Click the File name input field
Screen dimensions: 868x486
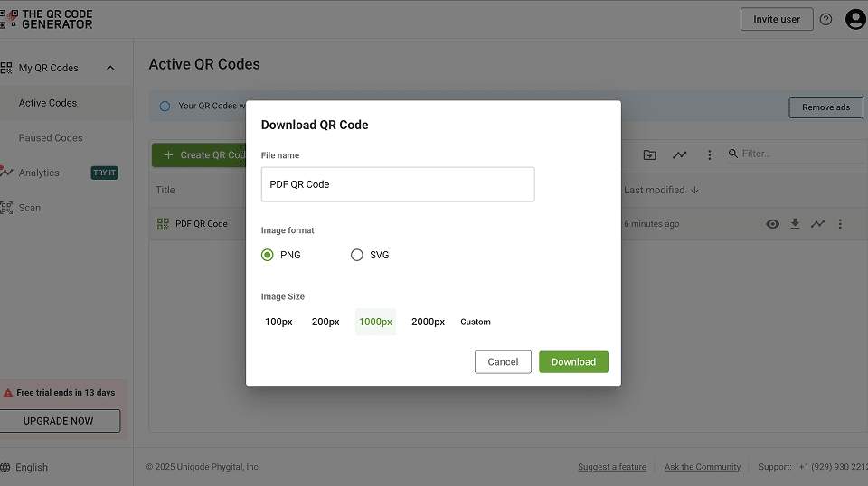(398, 184)
